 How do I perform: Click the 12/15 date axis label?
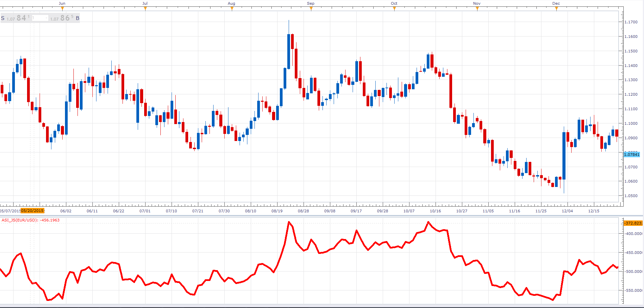coord(594,211)
